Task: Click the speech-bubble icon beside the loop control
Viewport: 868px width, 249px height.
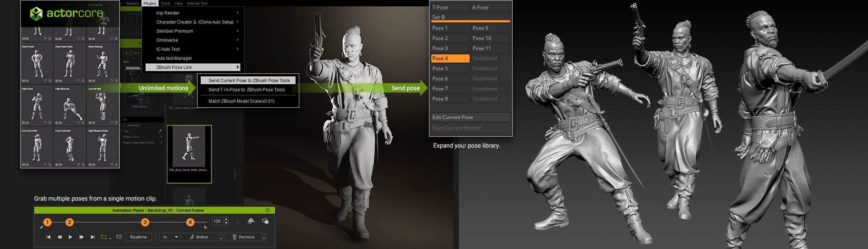Action: click(119, 237)
